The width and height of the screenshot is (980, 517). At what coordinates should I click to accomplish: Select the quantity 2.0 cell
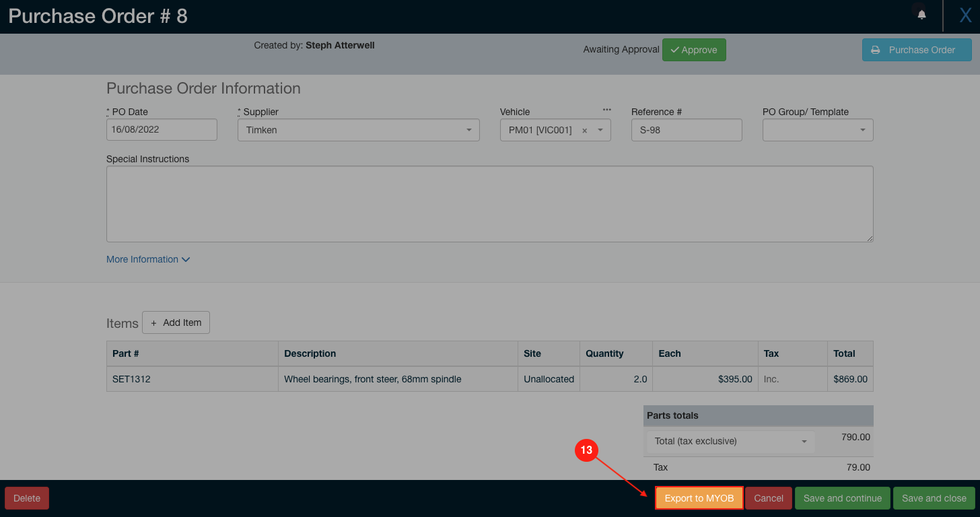pyautogui.click(x=617, y=379)
